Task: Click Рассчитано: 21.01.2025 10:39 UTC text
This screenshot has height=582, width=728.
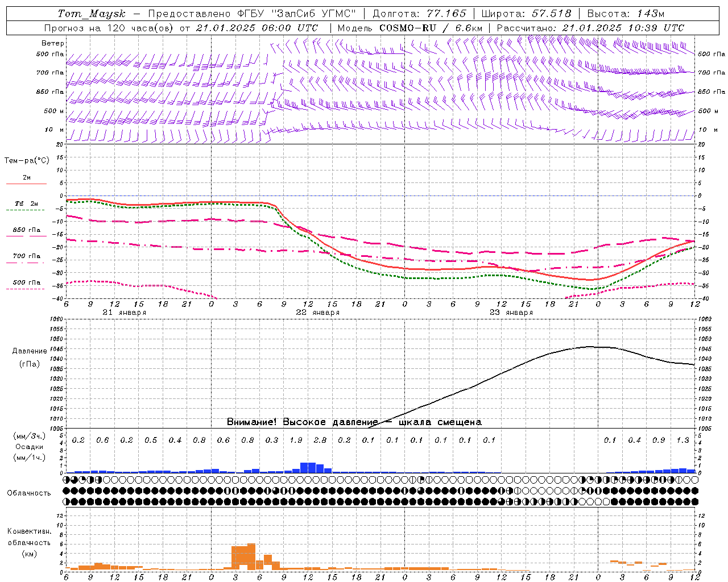Action: pyautogui.click(x=590, y=28)
